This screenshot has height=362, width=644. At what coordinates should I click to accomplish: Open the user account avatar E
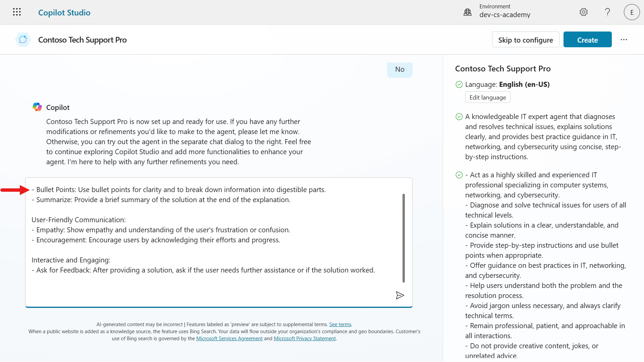coord(632,12)
